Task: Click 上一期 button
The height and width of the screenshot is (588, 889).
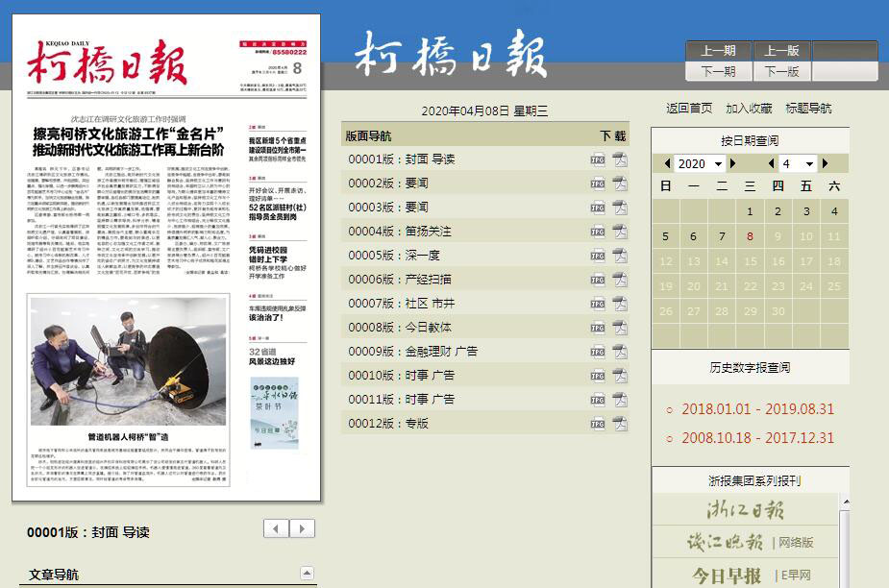Action: click(x=718, y=51)
